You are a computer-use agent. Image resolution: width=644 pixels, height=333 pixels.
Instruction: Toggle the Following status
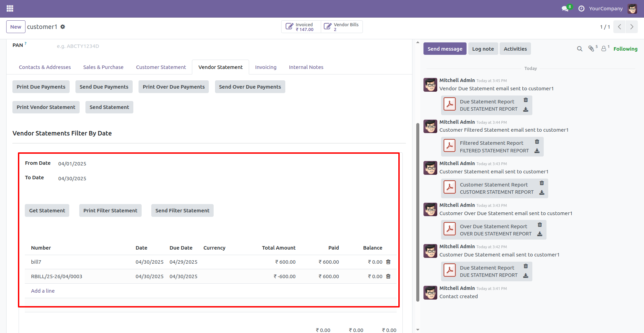(625, 49)
